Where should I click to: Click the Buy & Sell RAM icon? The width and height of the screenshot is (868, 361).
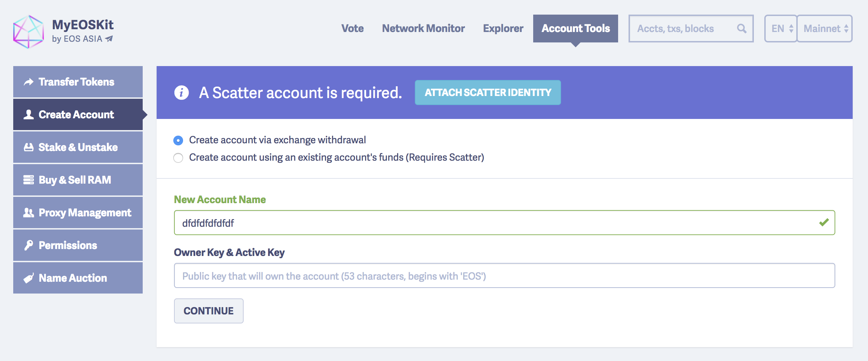[x=29, y=180]
